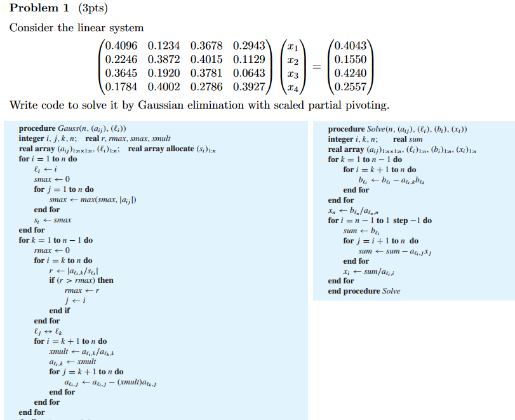This screenshot has height=420, width=515.
Task: Click the "for j = k + 1 to n do" line
Action: point(86,372)
